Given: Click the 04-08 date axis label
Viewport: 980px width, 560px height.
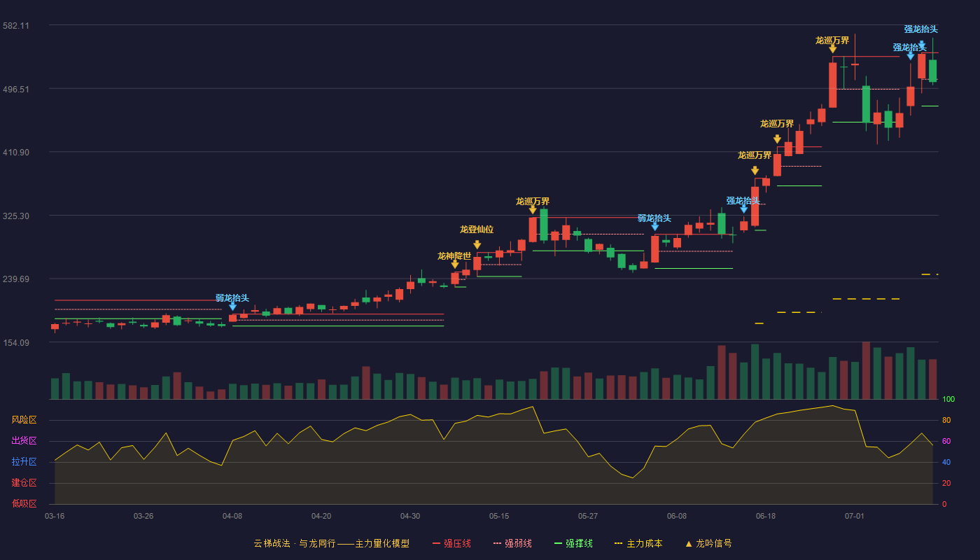Looking at the screenshot, I should point(232,516).
